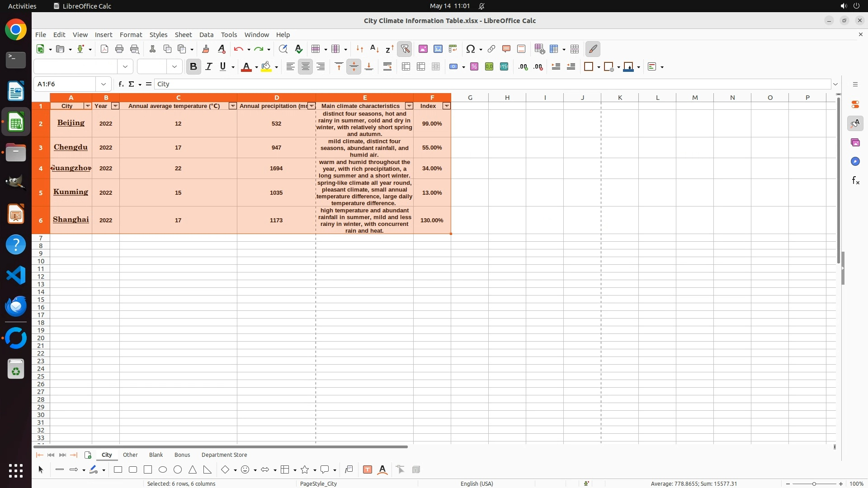
Task: Click the Beijing hyperlink cell
Action: coord(71,123)
